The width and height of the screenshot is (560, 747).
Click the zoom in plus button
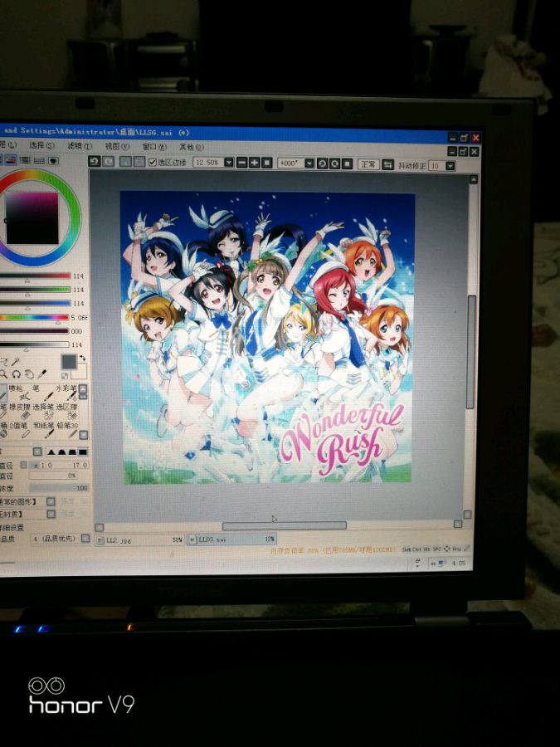tap(255, 163)
